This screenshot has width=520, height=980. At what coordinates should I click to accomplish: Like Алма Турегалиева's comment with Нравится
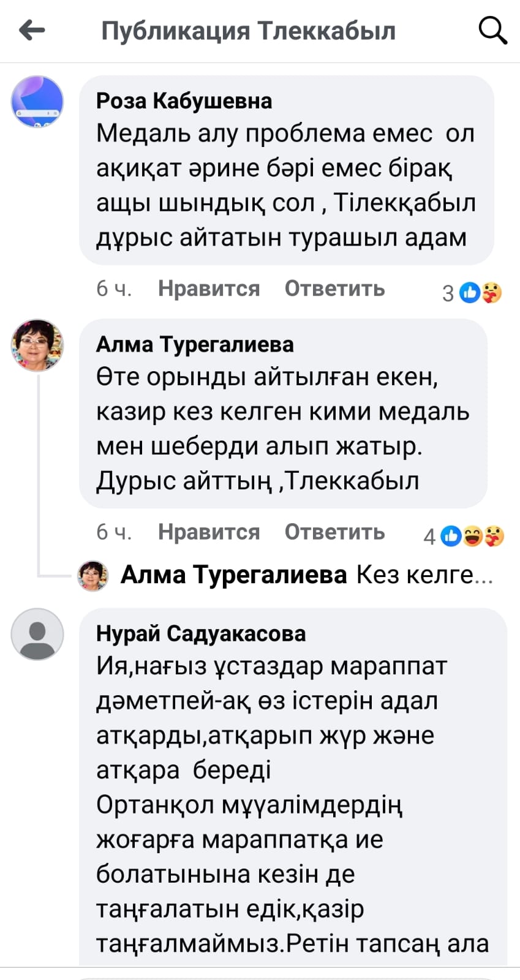(x=209, y=532)
